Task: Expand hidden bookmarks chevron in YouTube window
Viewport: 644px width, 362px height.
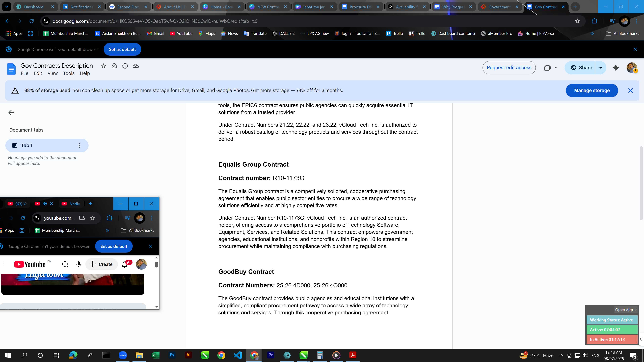Action: (107, 230)
